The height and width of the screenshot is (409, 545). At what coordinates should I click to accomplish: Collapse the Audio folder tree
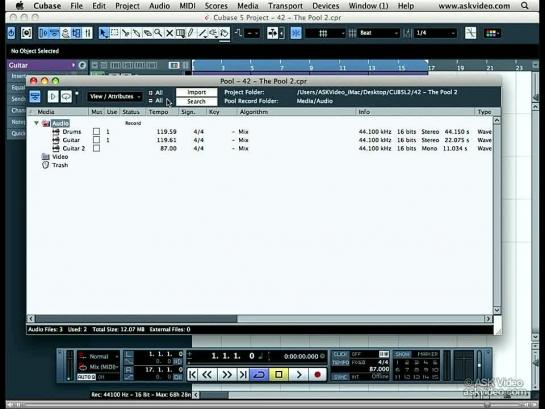(x=36, y=123)
